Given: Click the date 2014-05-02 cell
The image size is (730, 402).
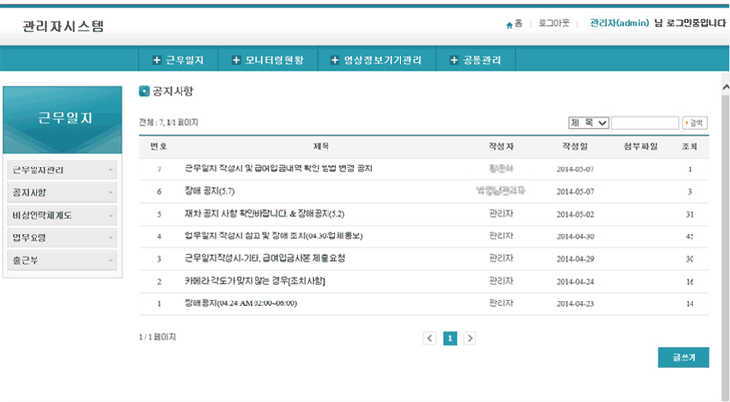Looking at the screenshot, I should tap(575, 214).
